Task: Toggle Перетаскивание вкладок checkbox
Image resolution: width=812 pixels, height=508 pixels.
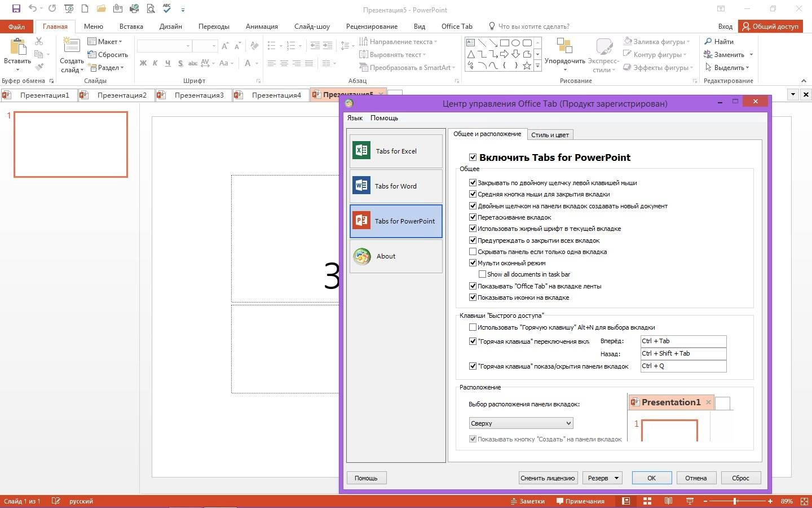Action: click(473, 217)
